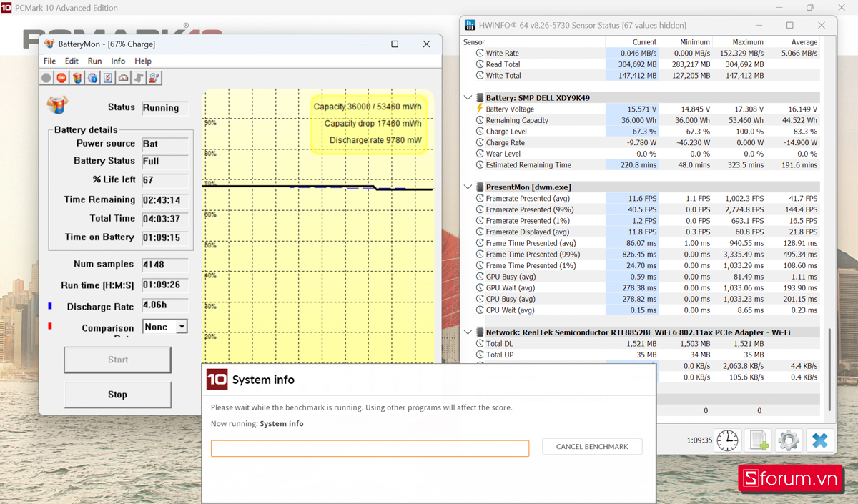Open the Edit menu in BatteryMon

pos(71,61)
